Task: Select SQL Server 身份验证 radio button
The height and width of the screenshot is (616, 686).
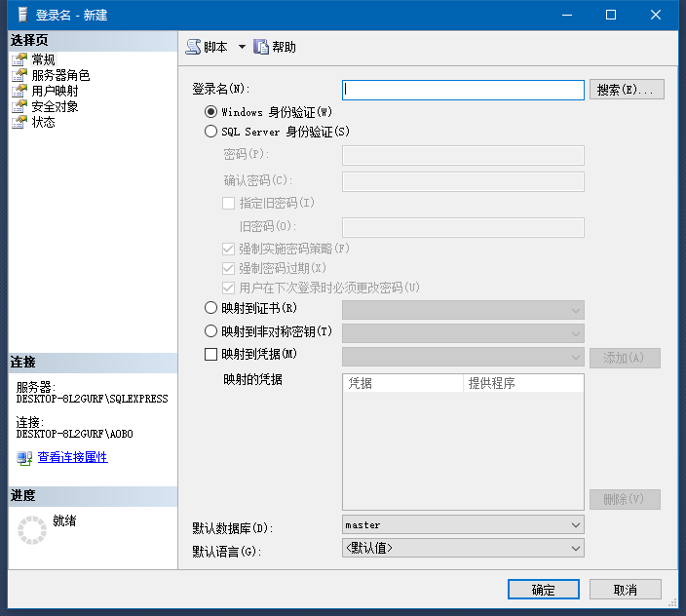Action: pyautogui.click(x=210, y=132)
